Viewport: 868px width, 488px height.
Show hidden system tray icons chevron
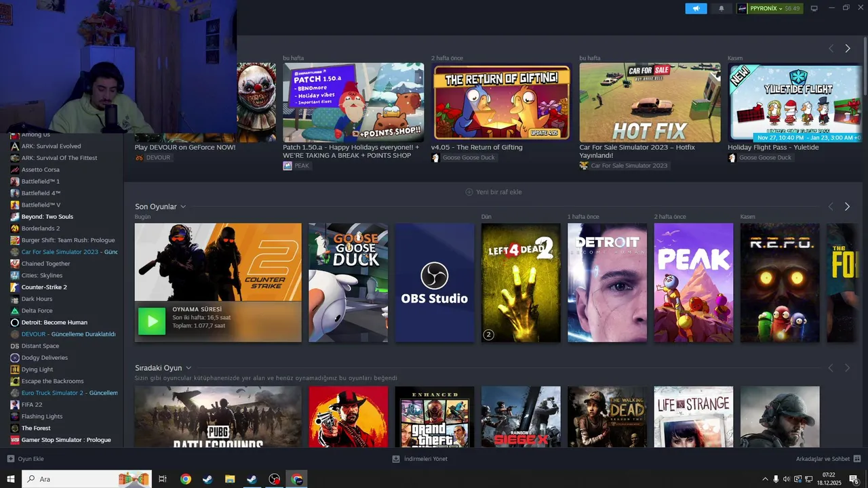pos(766,479)
